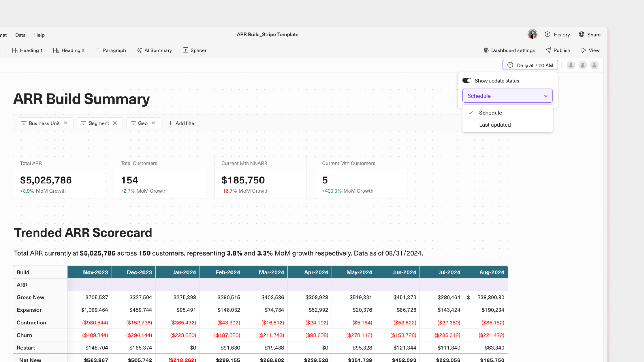The image size is (644, 362).
Task: Click the Share globe icon
Action: 581,35
